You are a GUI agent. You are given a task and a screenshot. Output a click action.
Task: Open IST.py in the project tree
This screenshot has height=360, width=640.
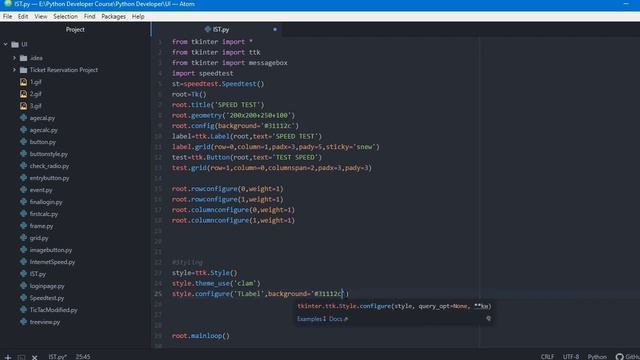tap(38, 274)
